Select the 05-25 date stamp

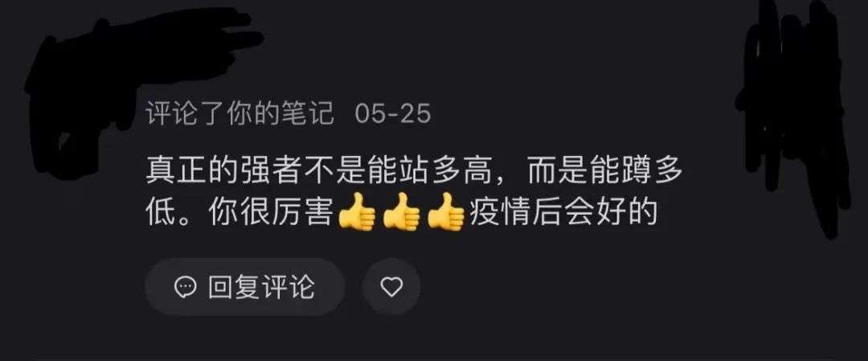[392, 114]
